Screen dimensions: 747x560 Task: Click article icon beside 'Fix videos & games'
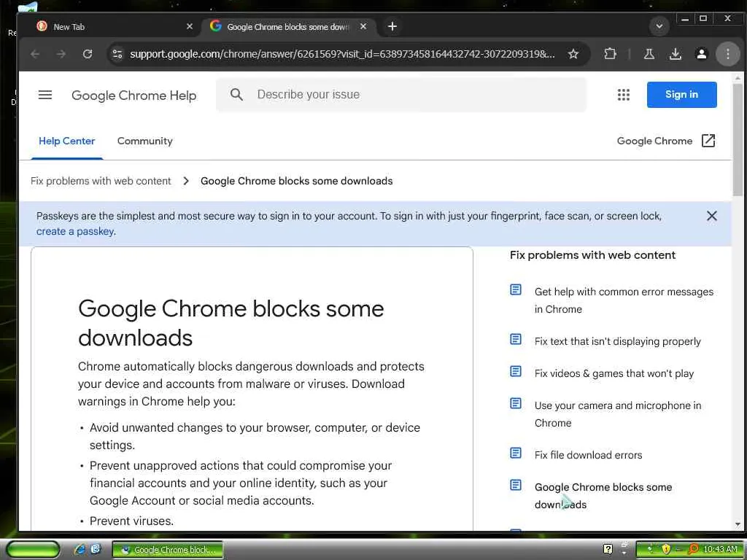[516, 371]
